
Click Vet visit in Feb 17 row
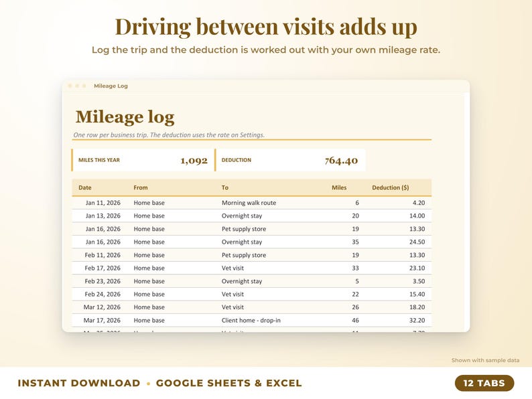pyautogui.click(x=232, y=268)
